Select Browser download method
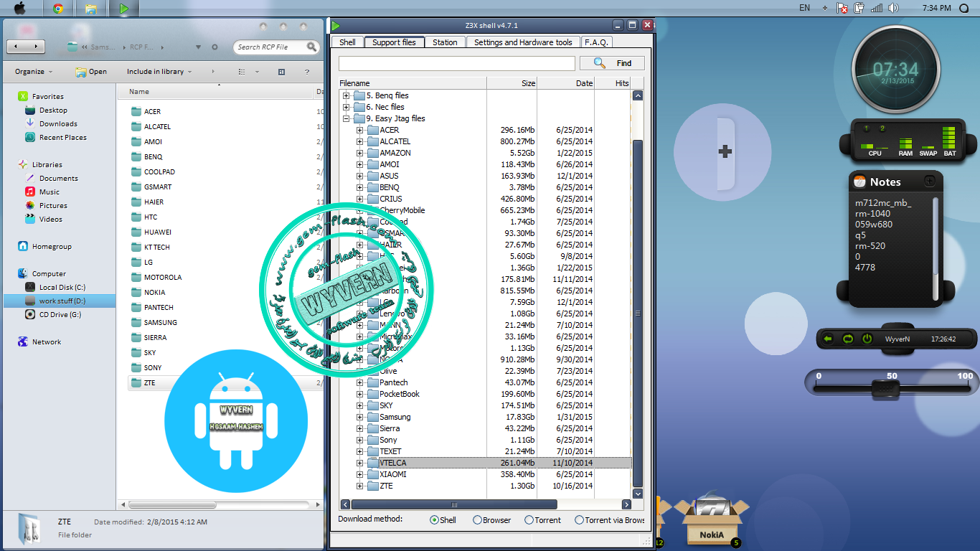Screen dimensions: 980x551 pos(491,520)
